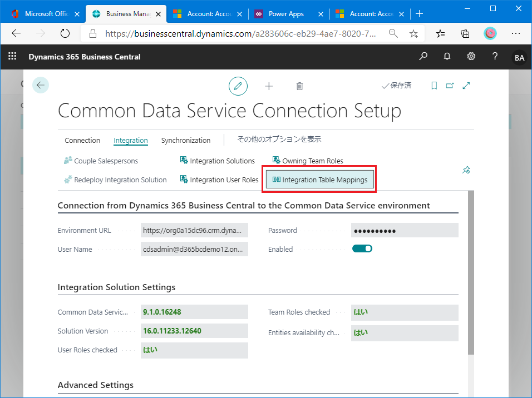Click the browser refresh icon
Image resolution: width=532 pixels, height=398 pixels.
65,33
